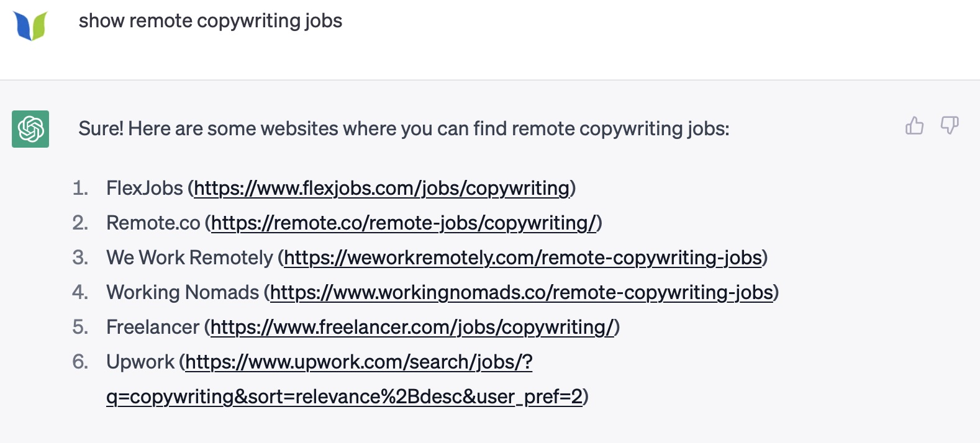This screenshot has height=443, width=980.
Task: Click the "We Work Remotely" name text
Action: click(x=189, y=257)
